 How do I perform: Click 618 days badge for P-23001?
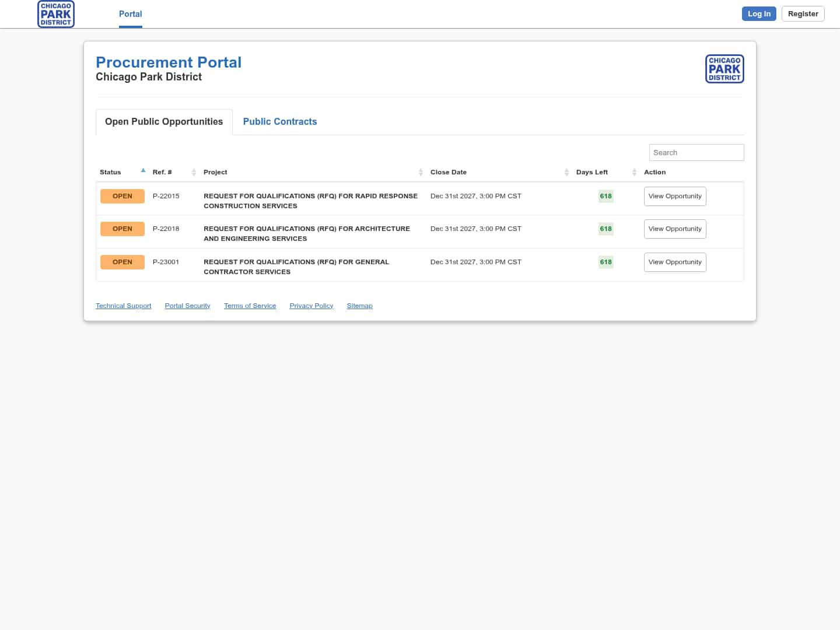[605, 262]
